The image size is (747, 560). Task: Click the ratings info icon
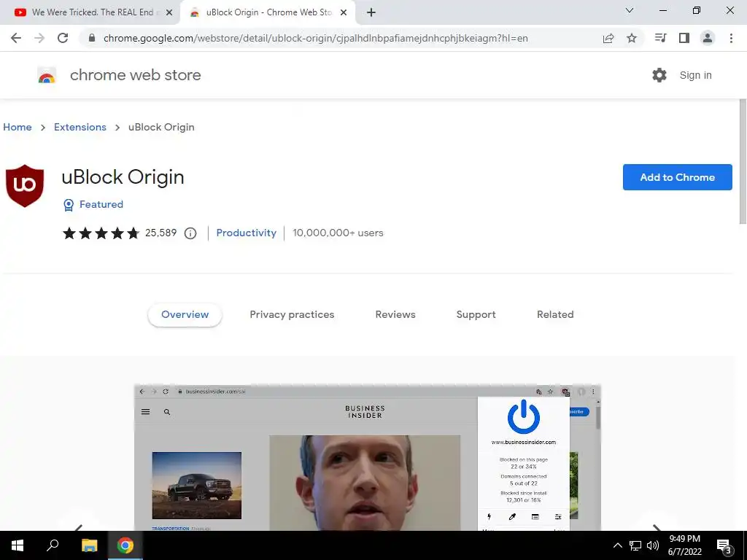(190, 233)
